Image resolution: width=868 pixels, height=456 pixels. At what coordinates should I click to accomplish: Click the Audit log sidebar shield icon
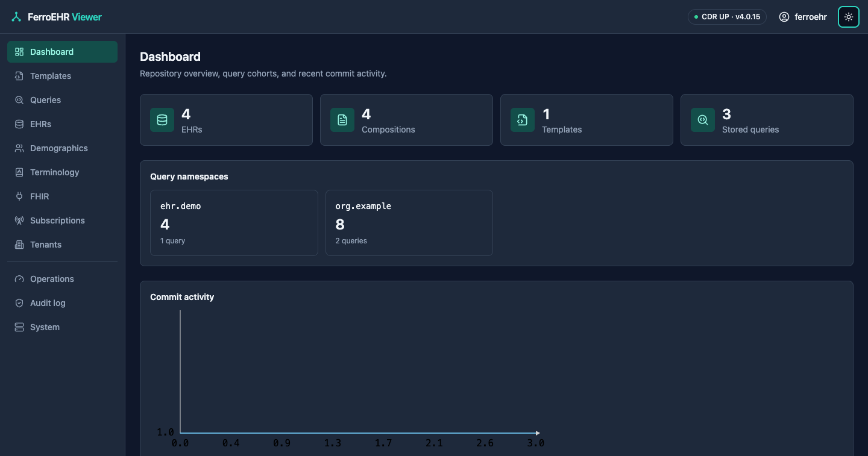19,303
